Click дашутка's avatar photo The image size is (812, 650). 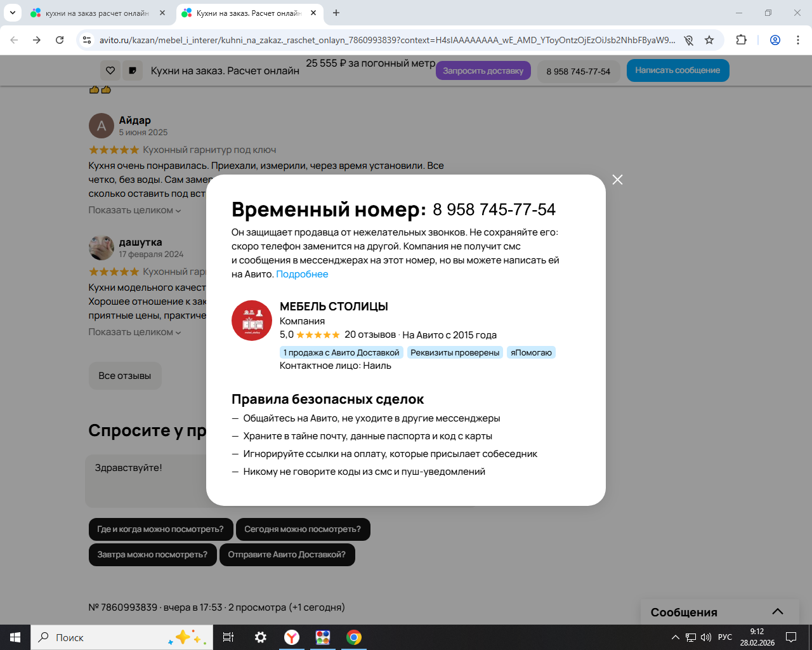(x=101, y=248)
